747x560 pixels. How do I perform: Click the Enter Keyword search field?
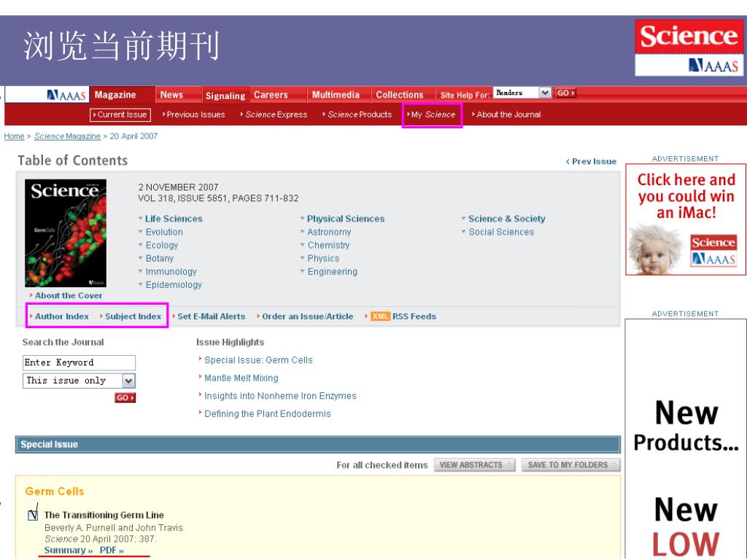[79, 362]
